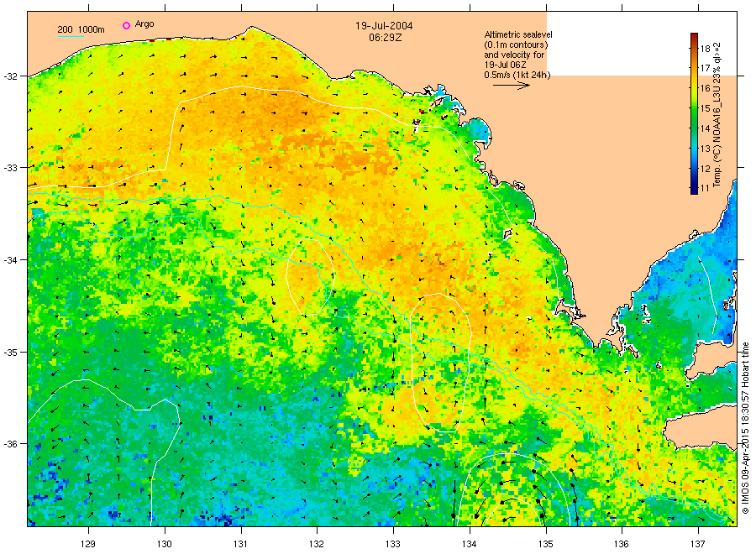Viewport: 756px width, 554px height.
Task: Click the 134 longitude axis label
Action: click(x=469, y=544)
